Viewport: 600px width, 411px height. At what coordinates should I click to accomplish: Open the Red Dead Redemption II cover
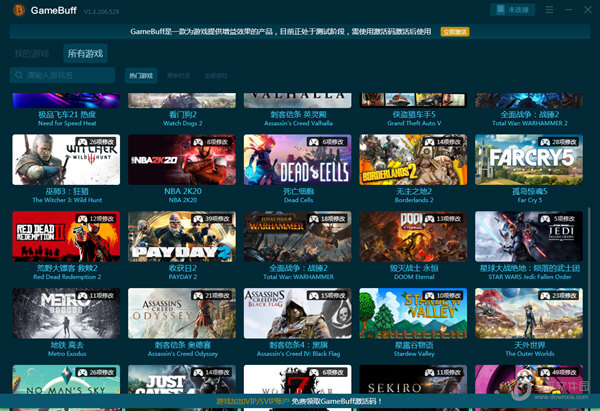click(x=66, y=236)
